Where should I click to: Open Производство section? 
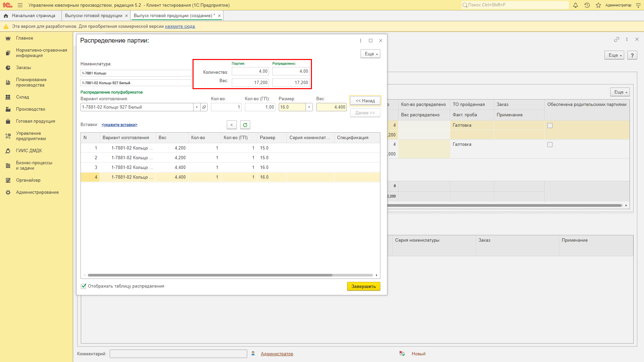click(36, 109)
